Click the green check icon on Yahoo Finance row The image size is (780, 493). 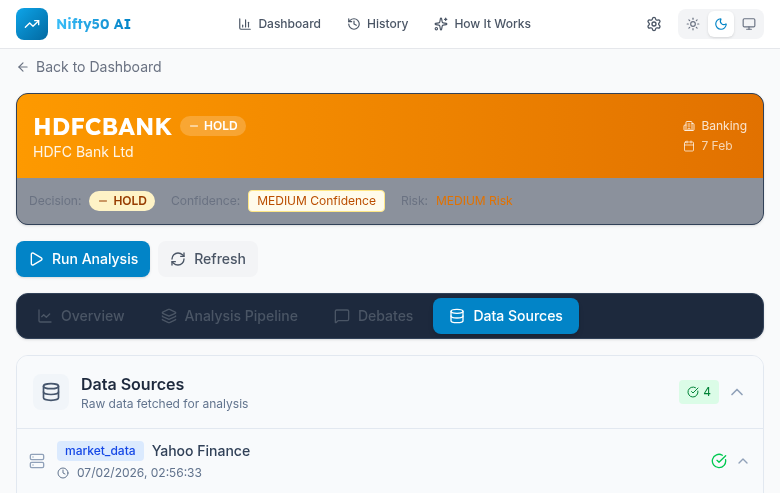[x=718, y=461]
